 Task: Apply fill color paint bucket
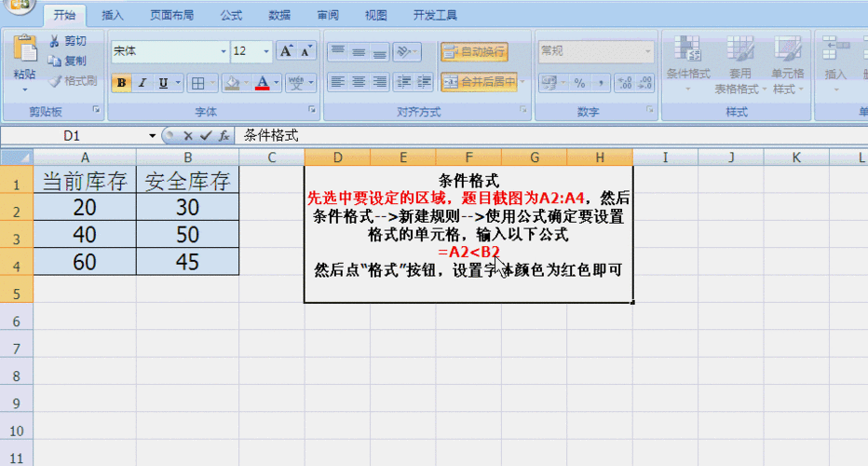233,83
